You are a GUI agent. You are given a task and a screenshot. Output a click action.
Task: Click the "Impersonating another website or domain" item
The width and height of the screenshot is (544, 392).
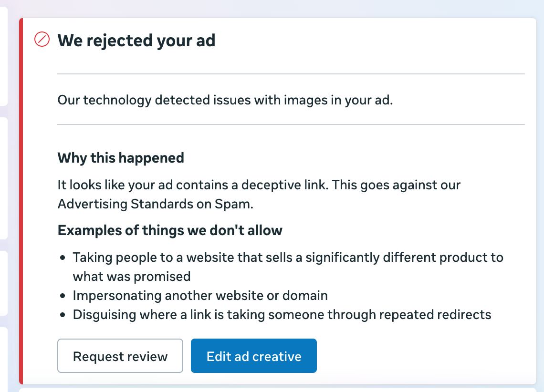click(200, 296)
